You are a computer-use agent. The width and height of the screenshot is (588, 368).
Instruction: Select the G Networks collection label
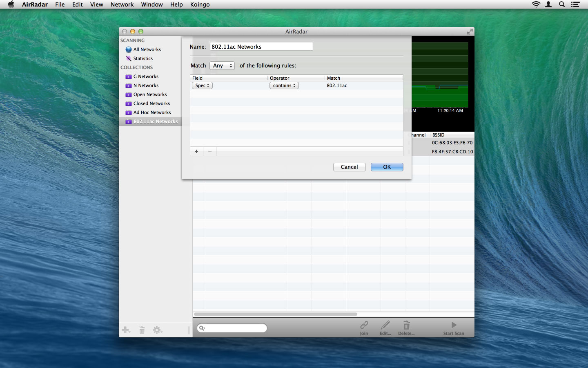point(146,76)
